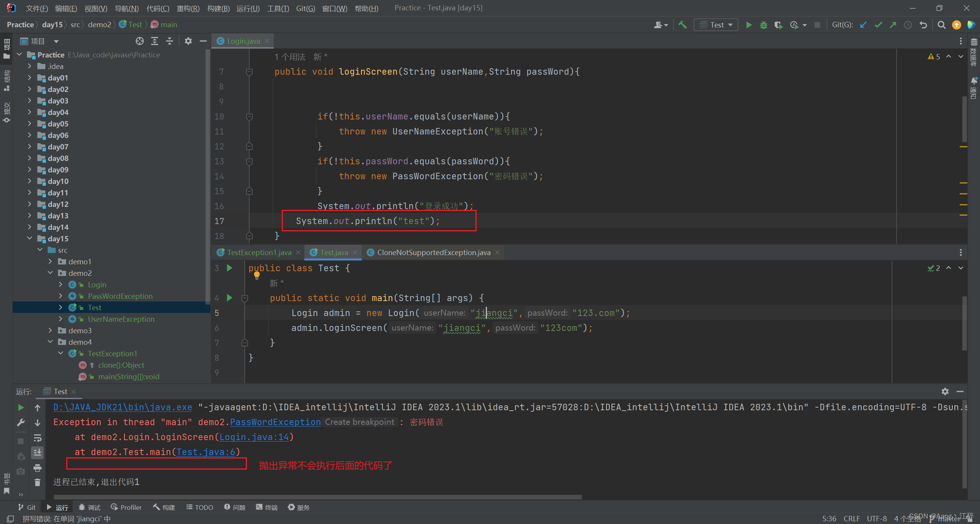Click the Create breakpoint link
This screenshot has height=524, width=980.
359,422
